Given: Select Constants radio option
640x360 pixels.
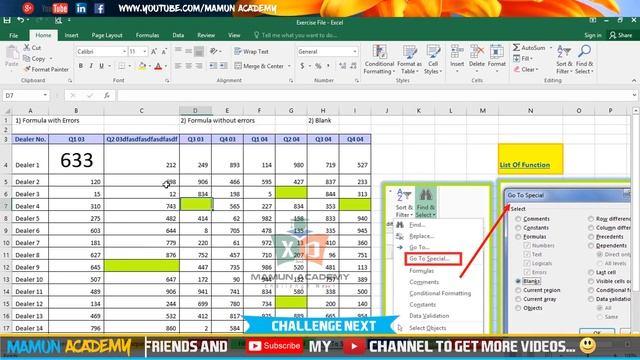Looking at the screenshot, I should pos(518,228).
